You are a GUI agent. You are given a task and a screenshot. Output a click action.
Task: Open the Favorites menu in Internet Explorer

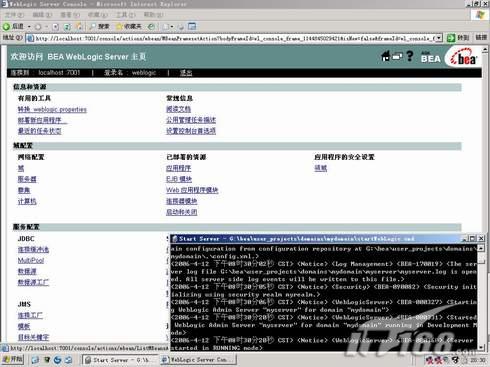98,15
